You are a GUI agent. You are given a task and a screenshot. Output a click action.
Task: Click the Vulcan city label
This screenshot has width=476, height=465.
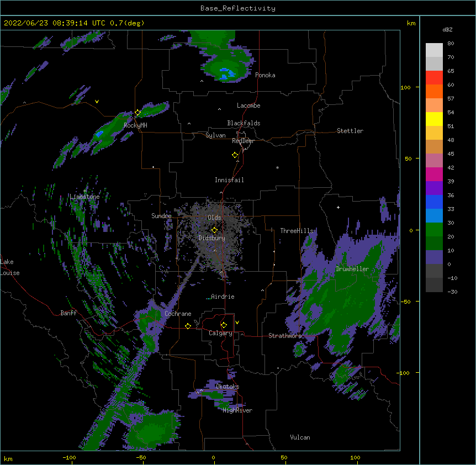click(300, 437)
